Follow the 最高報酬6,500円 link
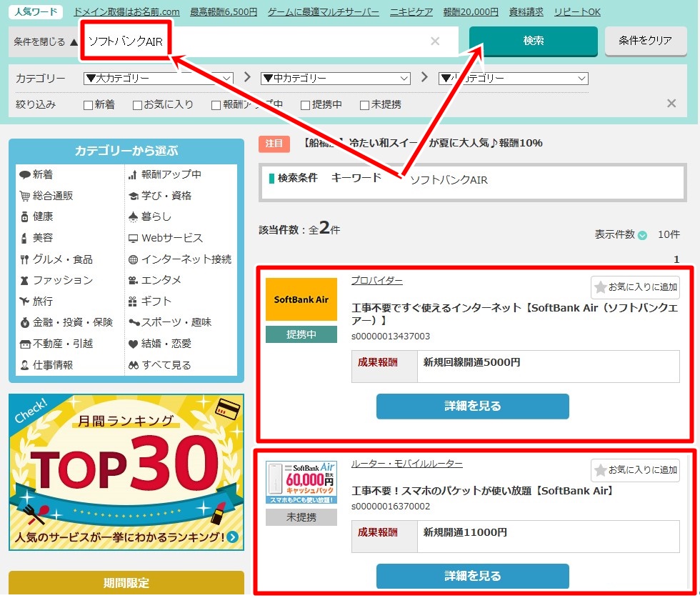Viewport: 700px width, 598px height. pyautogui.click(x=224, y=12)
